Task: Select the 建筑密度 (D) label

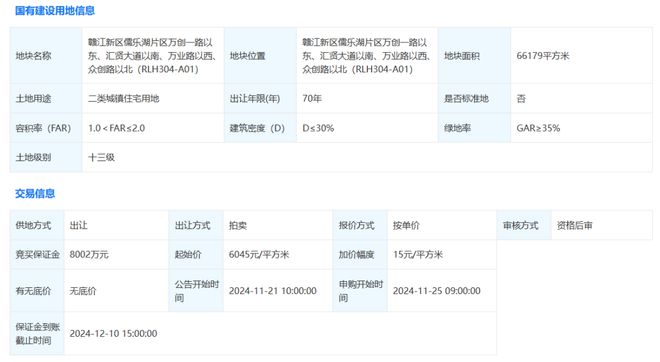Action: [x=257, y=128]
